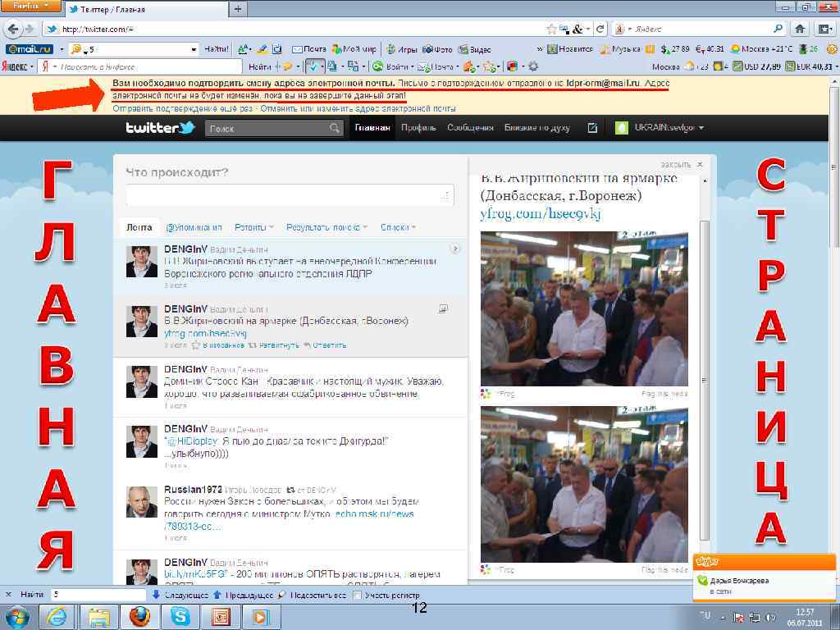The height and width of the screenshot is (630, 840).
Task: Open the dropdown next to the Mail.ru logo
Action: [x=62, y=49]
